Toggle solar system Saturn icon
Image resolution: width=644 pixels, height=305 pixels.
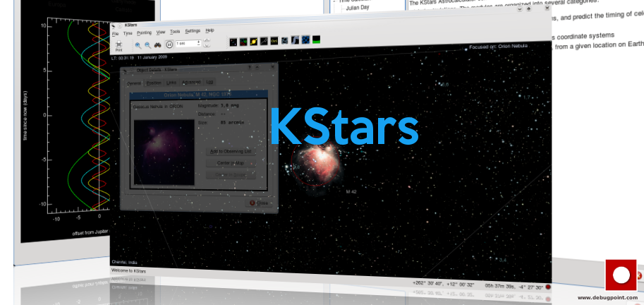pyautogui.click(x=254, y=41)
